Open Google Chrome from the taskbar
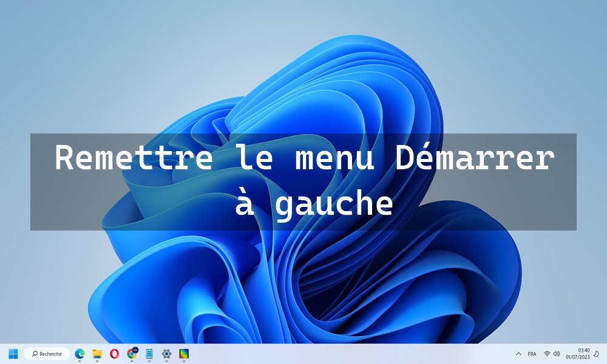 point(132,353)
